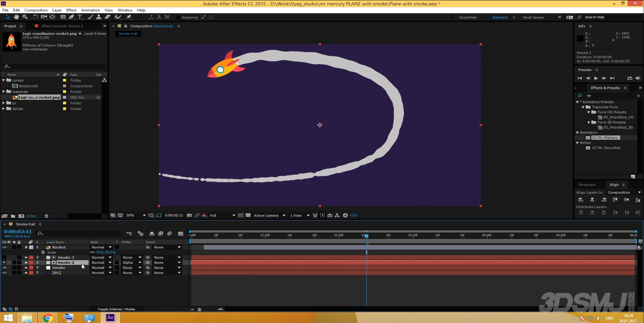
Task: Open composition mini-flowchart in timeline
Action: (129, 234)
